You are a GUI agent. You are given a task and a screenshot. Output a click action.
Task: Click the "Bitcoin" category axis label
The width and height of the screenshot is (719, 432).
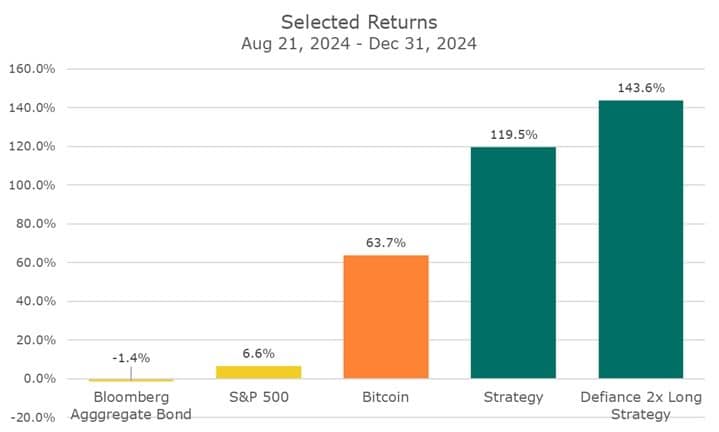pos(385,397)
